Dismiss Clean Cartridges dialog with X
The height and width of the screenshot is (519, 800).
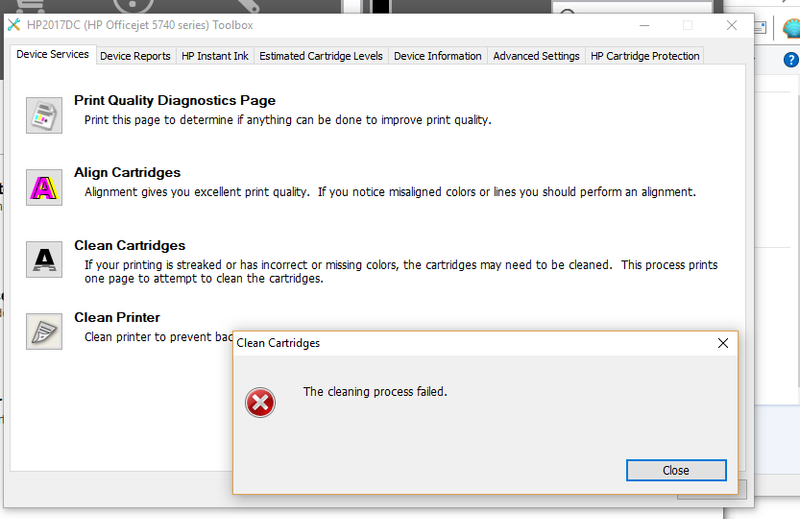pyautogui.click(x=723, y=343)
